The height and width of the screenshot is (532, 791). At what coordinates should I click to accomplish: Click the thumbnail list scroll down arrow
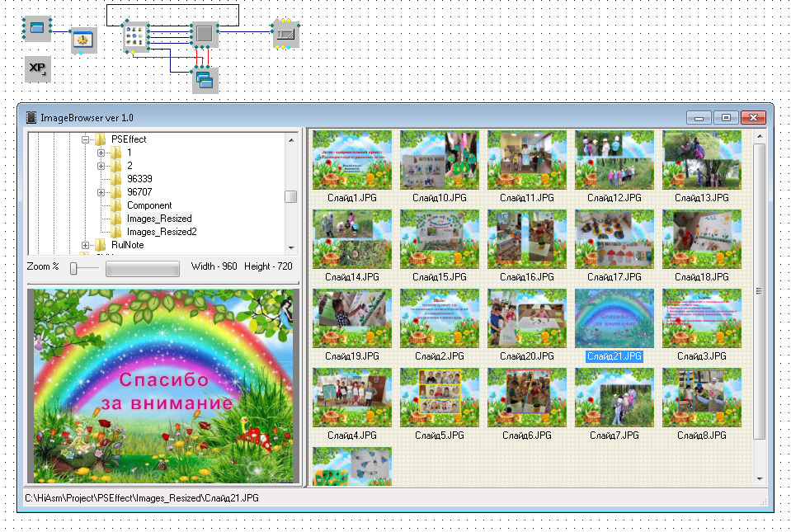point(760,478)
